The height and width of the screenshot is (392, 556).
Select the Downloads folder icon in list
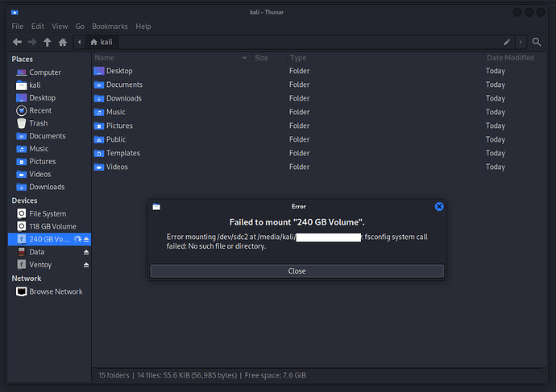99,98
